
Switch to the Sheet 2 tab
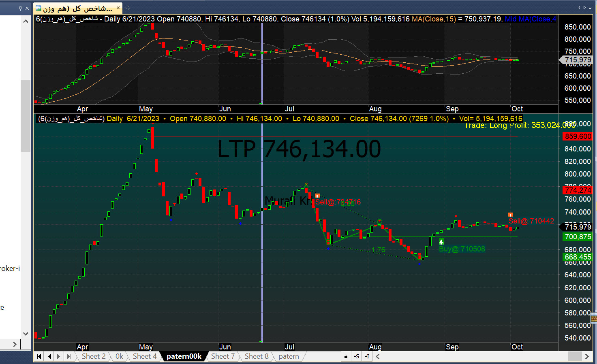pyautogui.click(x=93, y=356)
